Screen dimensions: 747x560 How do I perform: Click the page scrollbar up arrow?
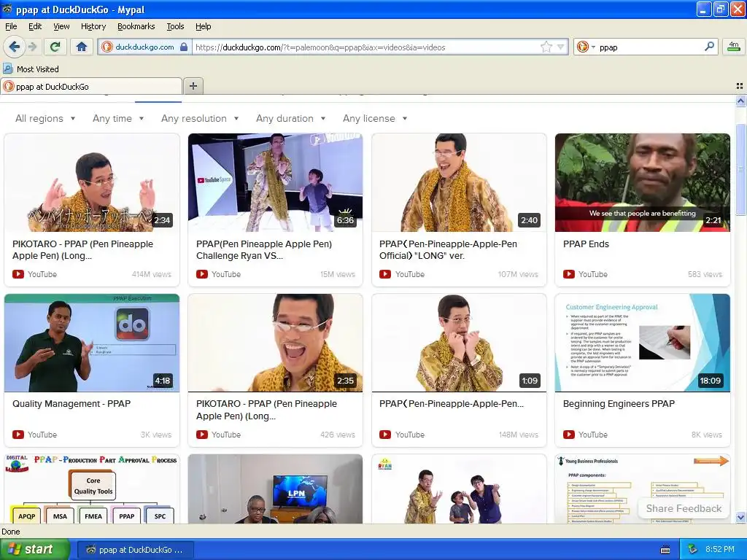740,101
